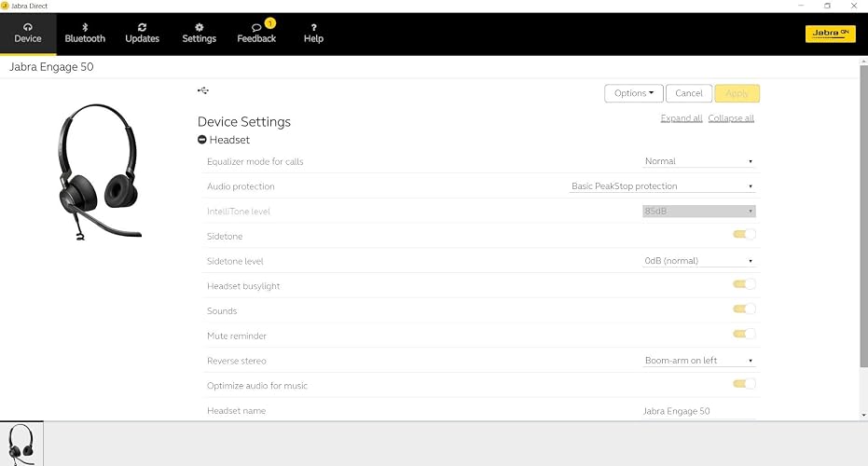Image resolution: width=868 pixels, height=466 pixels.
Task: Click the Jabra Engage 50 heading
Action: (x=51, y=67)
